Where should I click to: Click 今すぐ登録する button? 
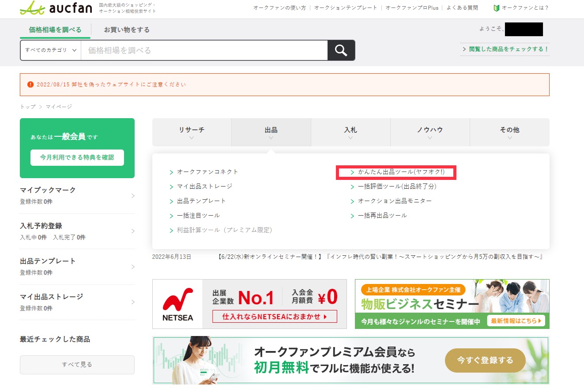pyautogui.click(x=485, y=361)
